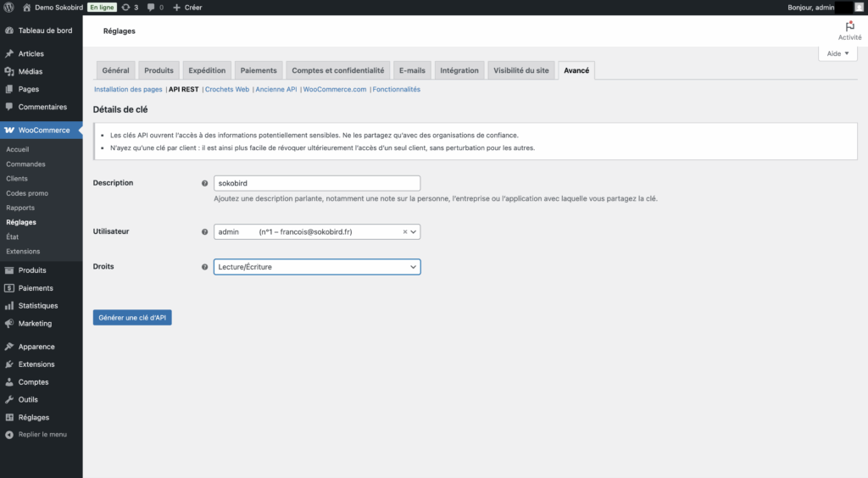Click the Paiements icon in sidebar

9,287
